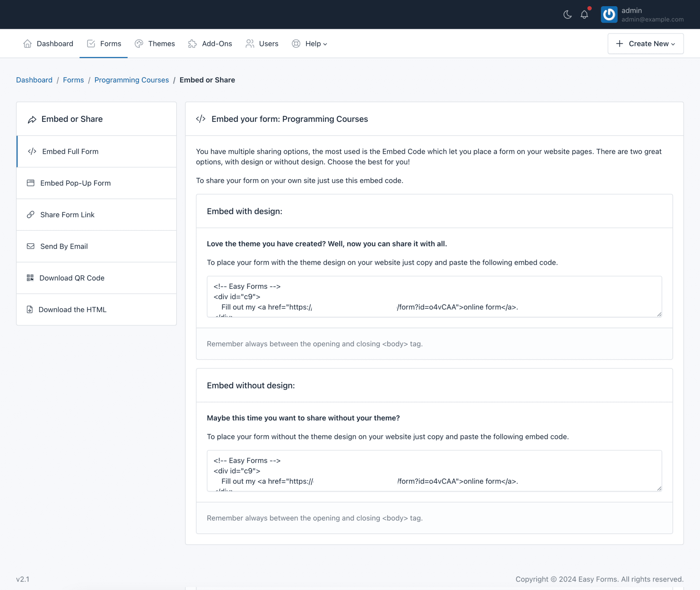Toggle dark mode moon icon
The image size is (700, 590).
click(567, 15)
